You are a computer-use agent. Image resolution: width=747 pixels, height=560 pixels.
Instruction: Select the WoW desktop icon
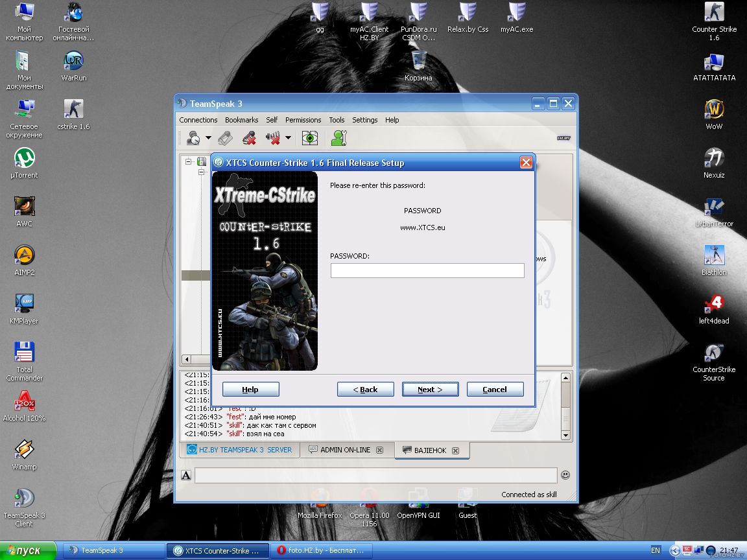[714, 115]
